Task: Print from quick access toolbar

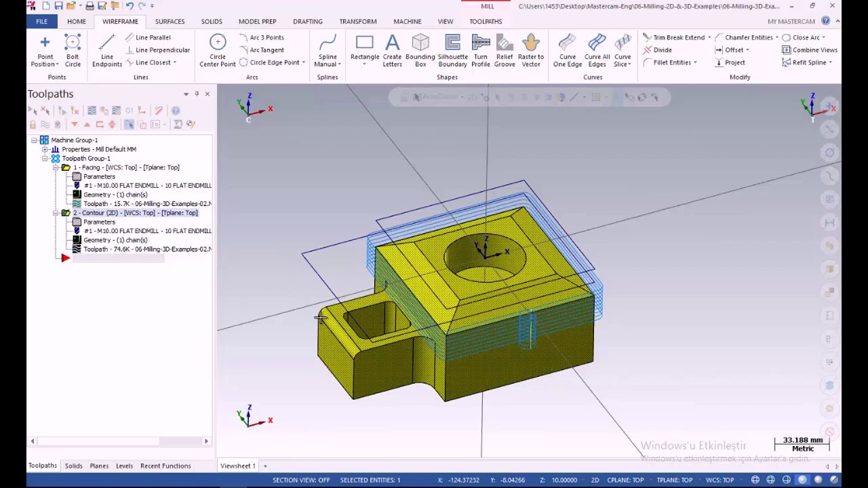Action: (x=90, y=6)
